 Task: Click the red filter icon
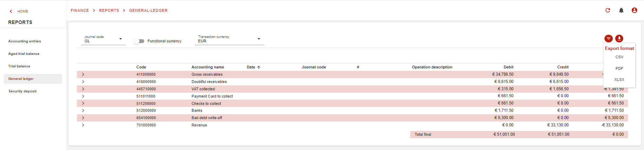pyautogui.click(x=608, y=39)
